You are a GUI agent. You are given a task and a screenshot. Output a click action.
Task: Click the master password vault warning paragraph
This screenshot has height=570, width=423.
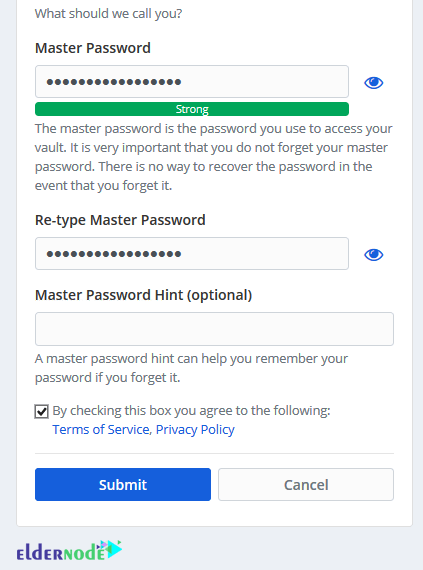(x=214, y=157)
